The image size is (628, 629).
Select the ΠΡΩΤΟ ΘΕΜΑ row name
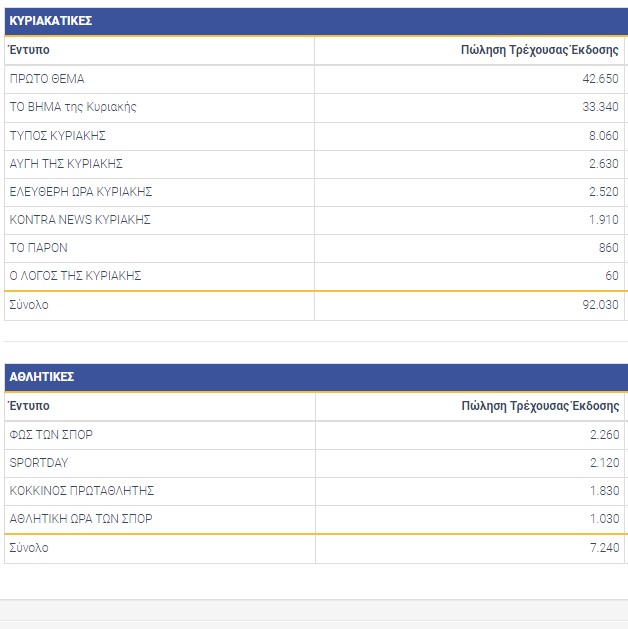[47, 79]
